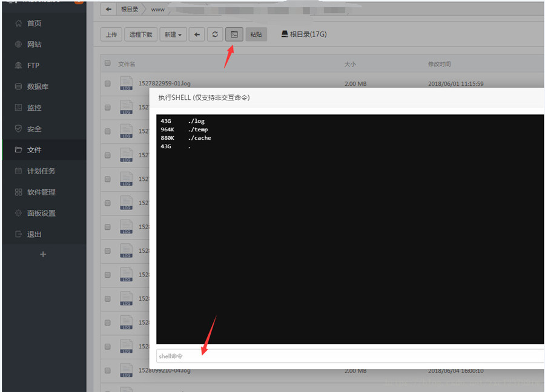Click the 2.00 MB size of 1527822959-01.log
The height and width of the screenshot is (392, 545).
tap(355, 83)
